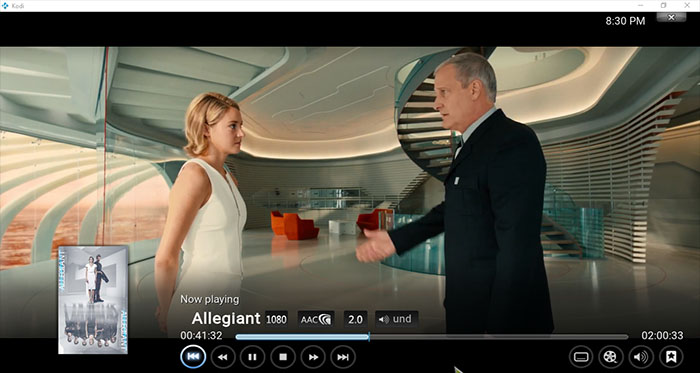Click the 1080 resolution badge
The width and height of the screenshot is (700, 373).
click(x=276, y=319)
